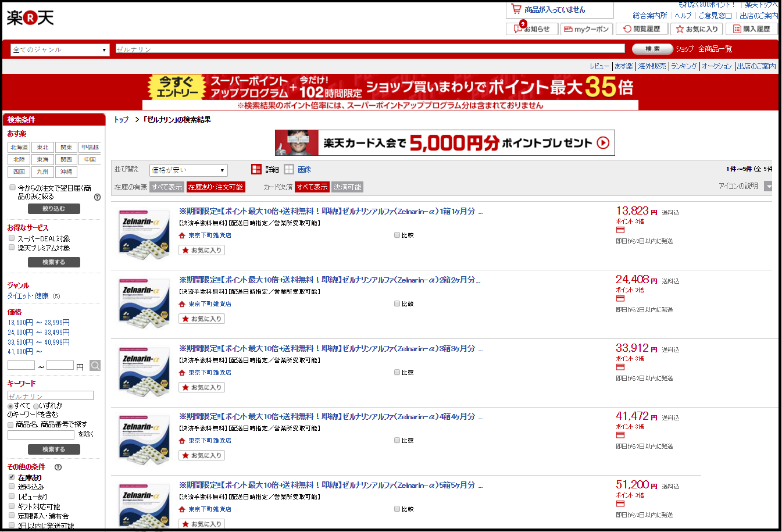Enable 今からの注文で翌日届く checkbox

pyautogui.click(x=12, y=187)
